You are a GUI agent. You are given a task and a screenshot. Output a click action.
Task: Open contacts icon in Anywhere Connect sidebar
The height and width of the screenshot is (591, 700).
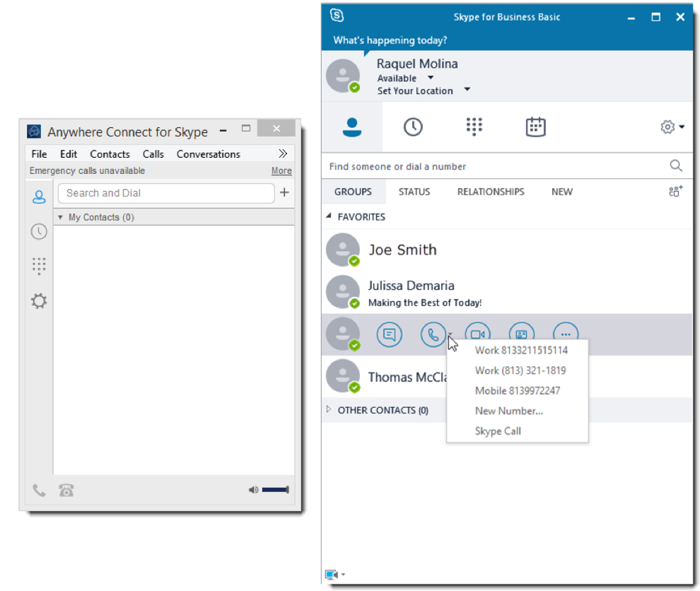pyautogui.click(x=40, y=197)
